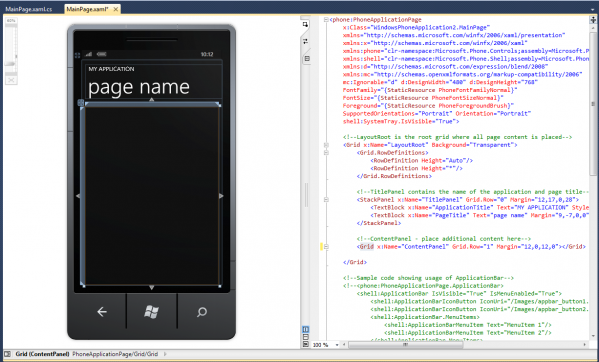This screenshot has width=599, height=362.
Task: Collapse the LayoutRoot Grid XAML node
Action: (x=326, y=145)
